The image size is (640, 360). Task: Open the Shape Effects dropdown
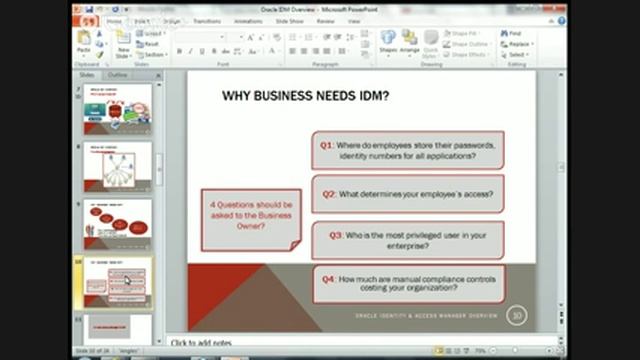pyautogui.click(x=466, y=54)
